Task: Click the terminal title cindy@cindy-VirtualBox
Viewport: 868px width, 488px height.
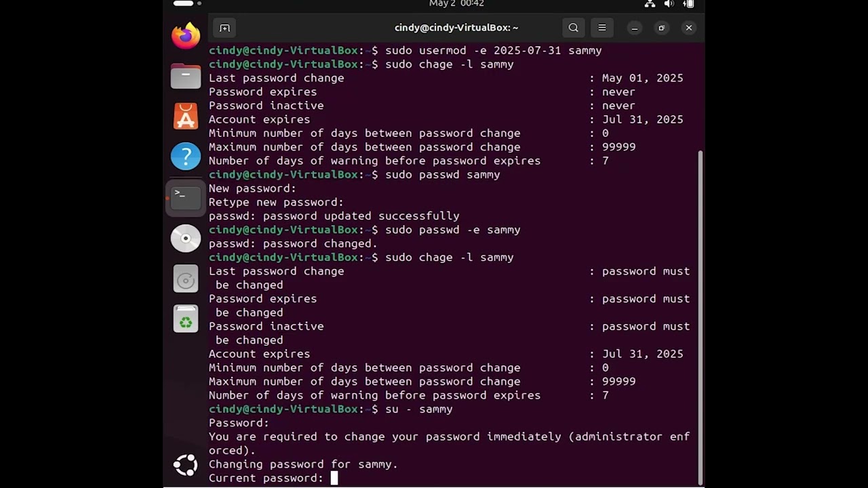Action: (456, 28)
